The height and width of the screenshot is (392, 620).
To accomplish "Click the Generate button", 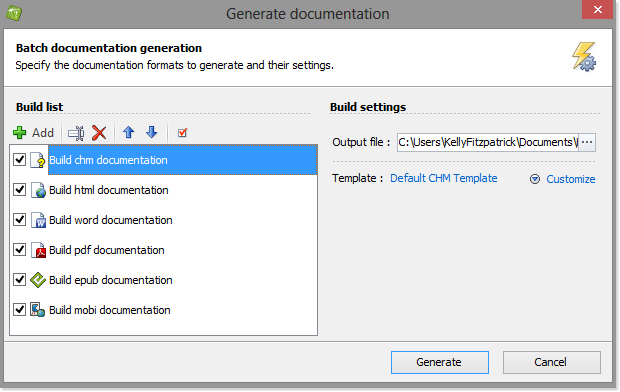I will 440,362.
